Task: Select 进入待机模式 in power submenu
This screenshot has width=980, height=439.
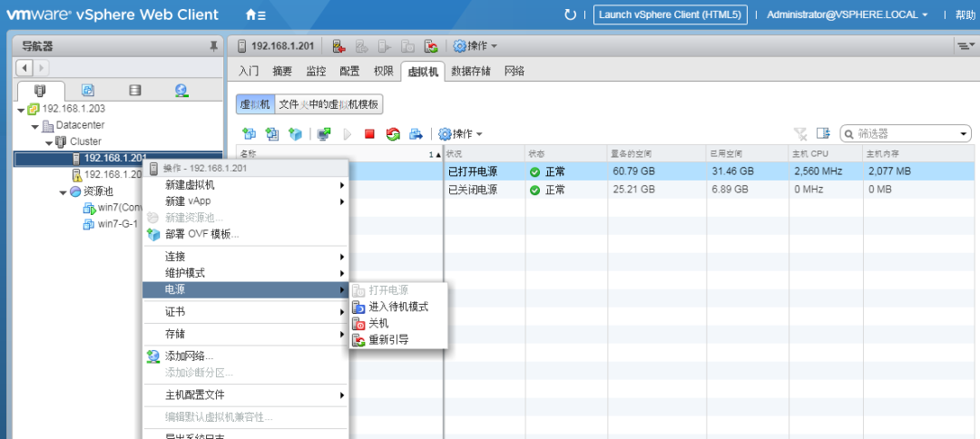Action: click(x=398, y=307)
